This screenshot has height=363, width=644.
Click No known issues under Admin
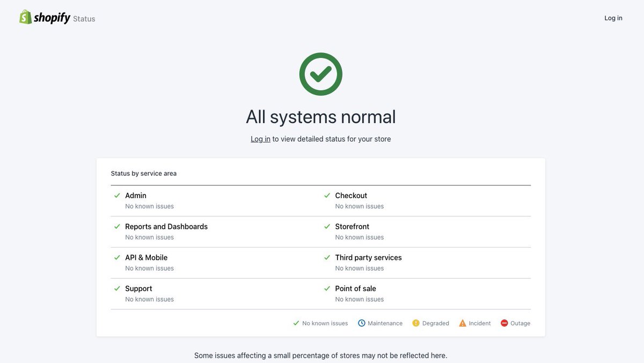pyautogui.click(x=150, y=206)
